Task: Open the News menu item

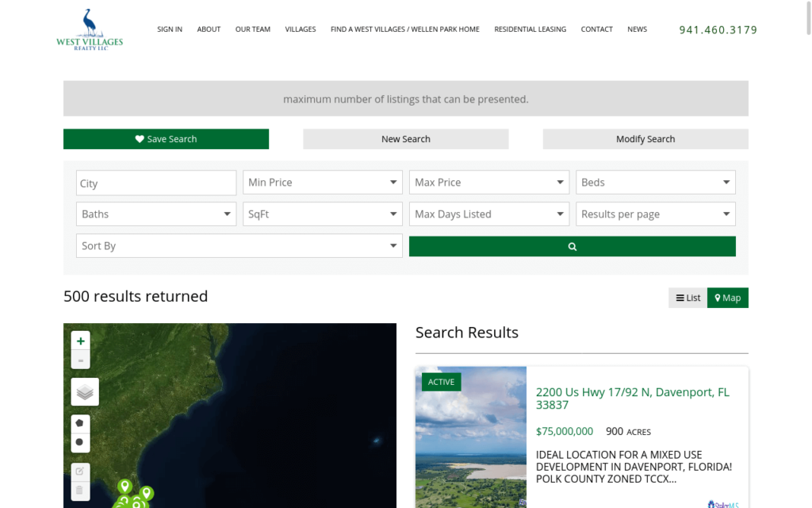Action: [637, 29]
